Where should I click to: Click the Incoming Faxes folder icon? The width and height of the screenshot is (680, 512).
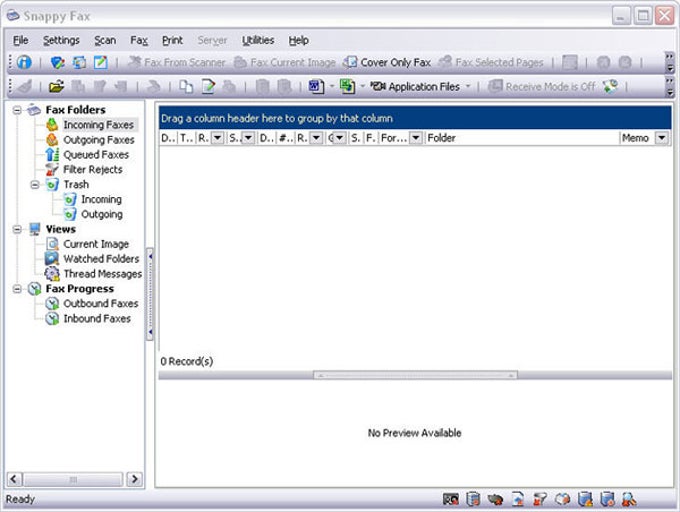click(x=52, y=125)
